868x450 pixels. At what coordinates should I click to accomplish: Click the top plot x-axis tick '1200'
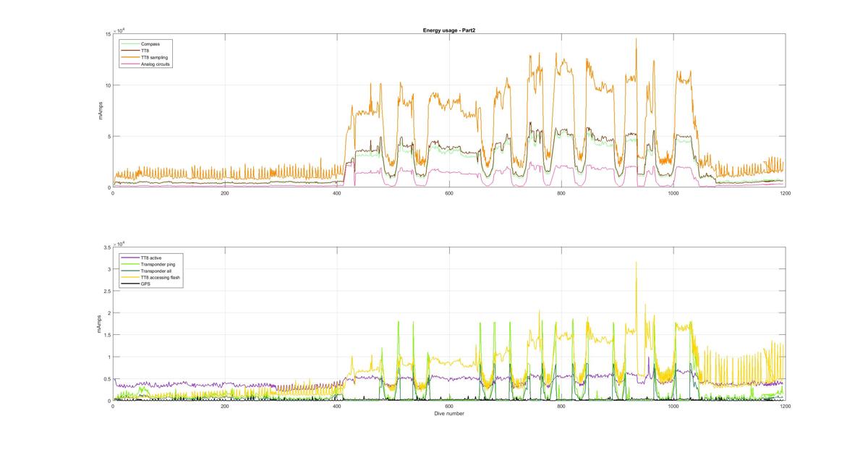[x=785, y=193]
